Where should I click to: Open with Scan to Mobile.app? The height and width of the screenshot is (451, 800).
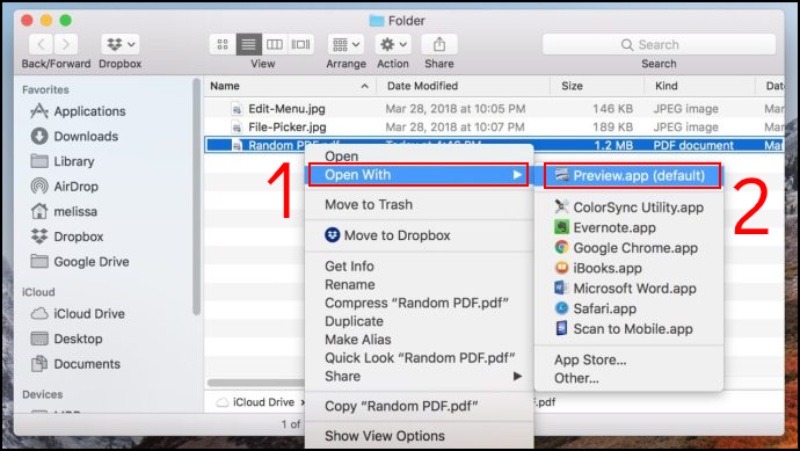tap(629, 329)
